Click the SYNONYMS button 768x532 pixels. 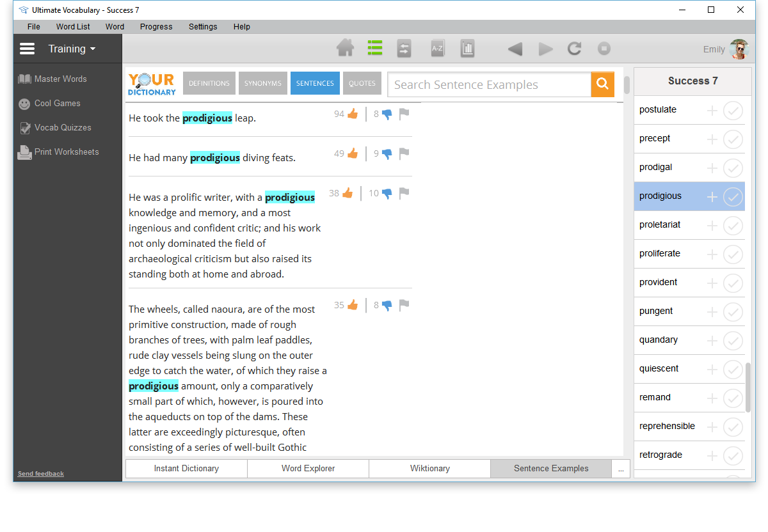click(262, 84)
